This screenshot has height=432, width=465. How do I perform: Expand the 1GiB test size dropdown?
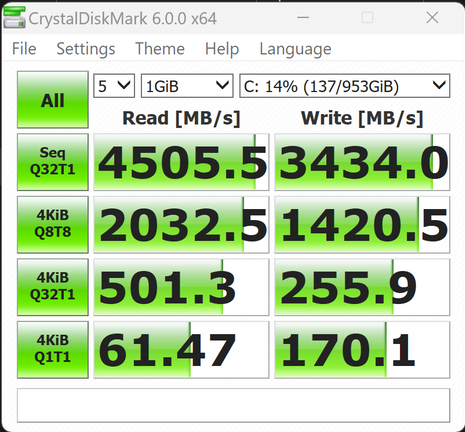187,86
